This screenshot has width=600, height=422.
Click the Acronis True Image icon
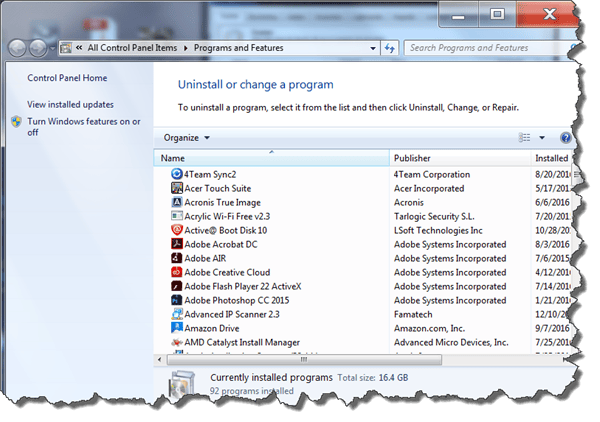point(176,202)
